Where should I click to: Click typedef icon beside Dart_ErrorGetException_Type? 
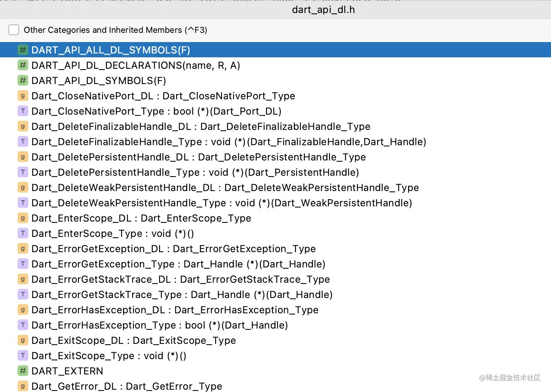click(x=23, y=264)
